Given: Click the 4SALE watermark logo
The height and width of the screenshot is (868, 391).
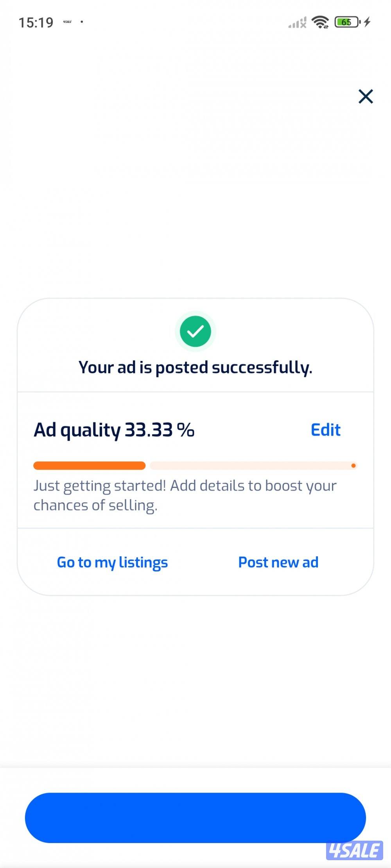Looking at the screenshot, I should pyautogui.click(x=354, y=850).
